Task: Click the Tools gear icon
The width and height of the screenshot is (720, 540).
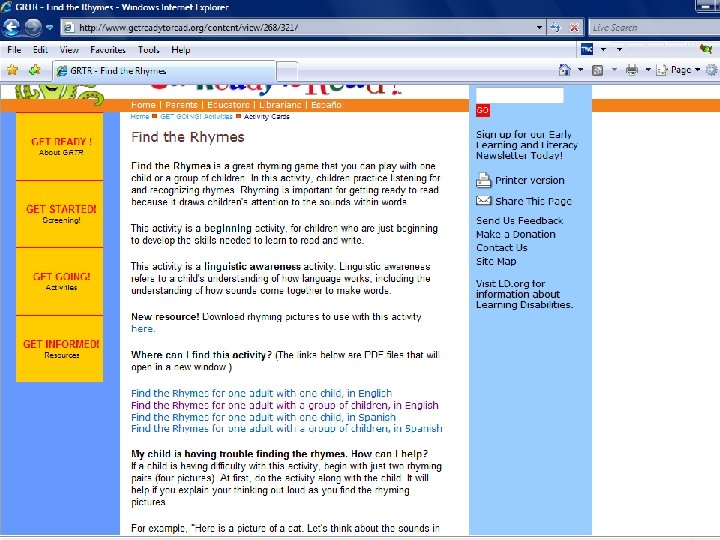Action: point(712,70)
